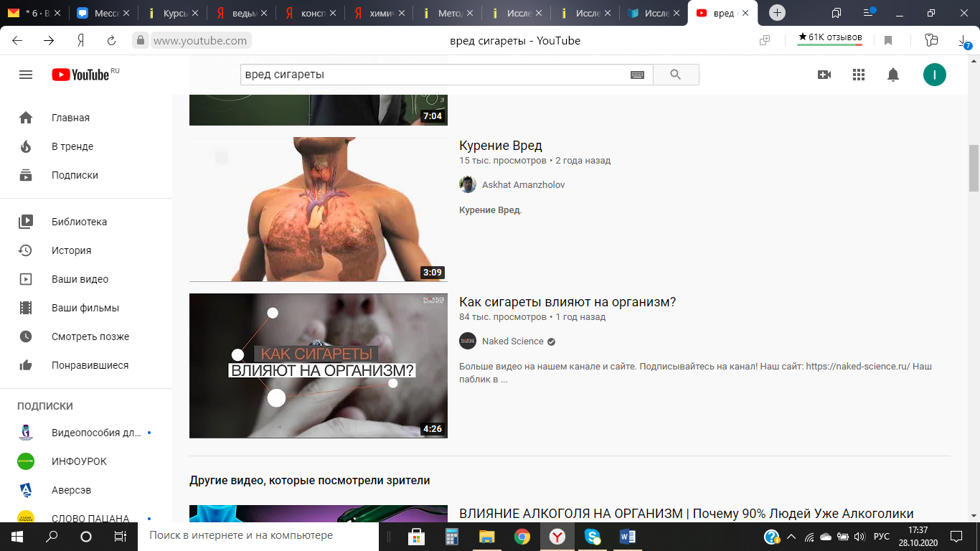The image size is (980, 551).
Task: Open the notifications bell
Action: click(893, 75)
